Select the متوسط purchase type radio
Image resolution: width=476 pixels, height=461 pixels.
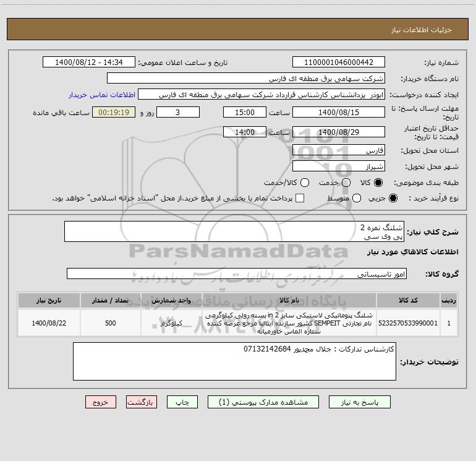pos(357,198)
